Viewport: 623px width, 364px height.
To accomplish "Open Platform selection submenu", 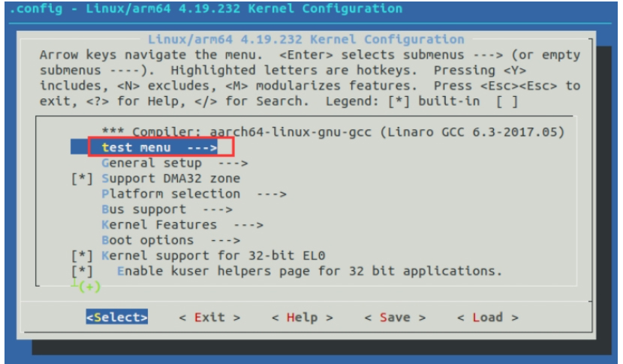I will [194, 194].
